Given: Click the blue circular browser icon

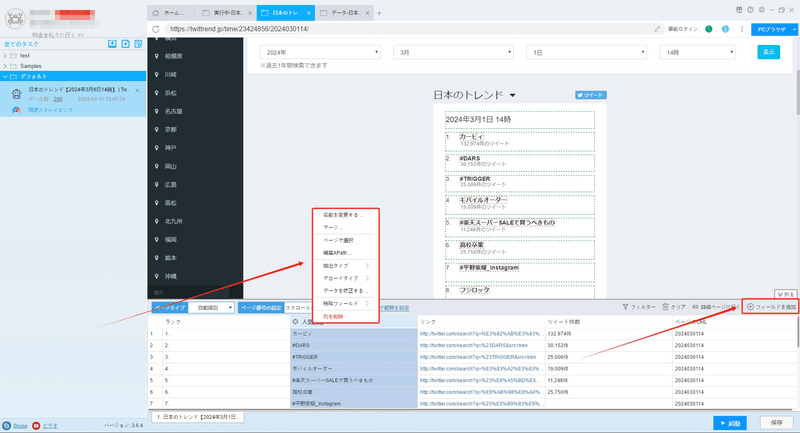Looking at the screenshot, I should [x=725, y=29].
